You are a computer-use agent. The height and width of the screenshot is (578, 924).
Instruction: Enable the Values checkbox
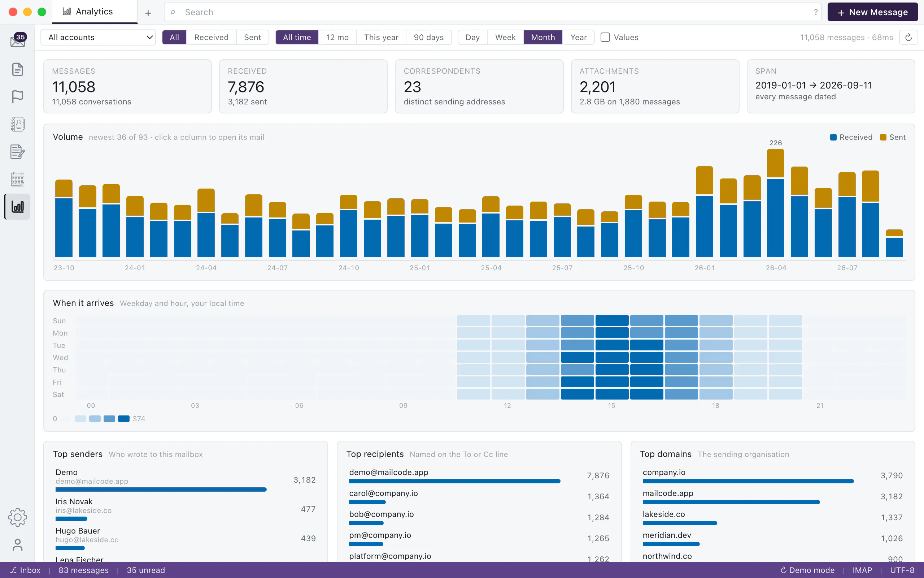coord(605,37)
